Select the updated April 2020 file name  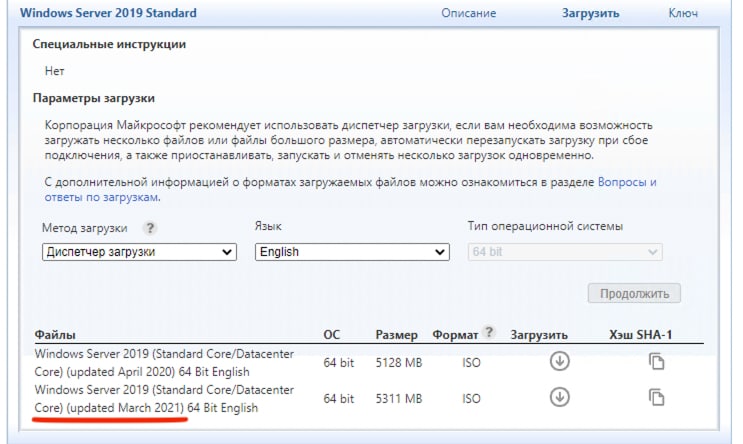tap(164, 362)
